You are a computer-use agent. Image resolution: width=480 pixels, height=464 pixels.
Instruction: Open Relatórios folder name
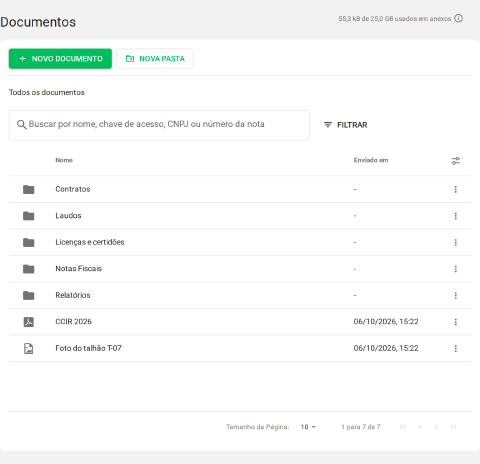coord(73,295)
